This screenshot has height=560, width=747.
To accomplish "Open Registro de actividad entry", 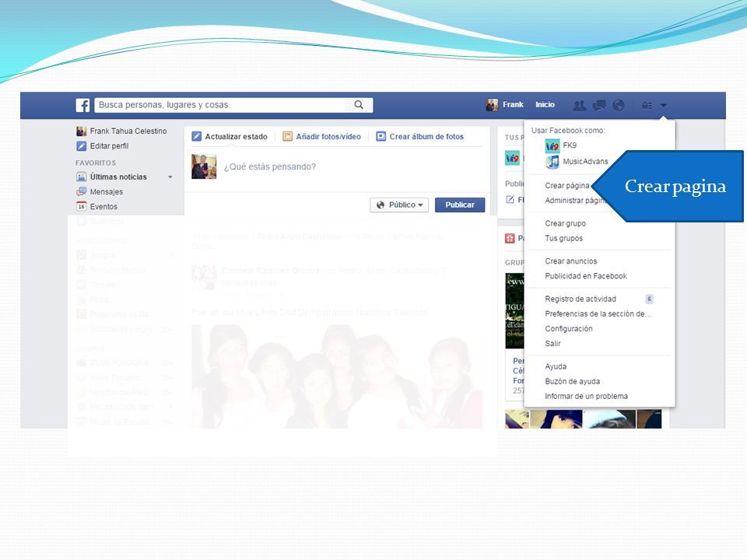I will click(x=580, y=299).
